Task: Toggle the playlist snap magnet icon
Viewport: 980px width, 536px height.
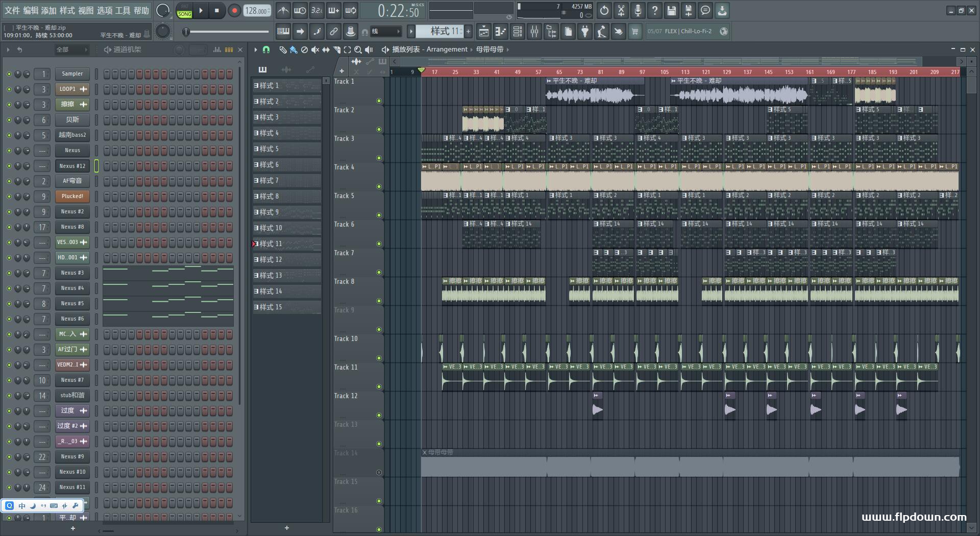Action: [x=266, y=50]
